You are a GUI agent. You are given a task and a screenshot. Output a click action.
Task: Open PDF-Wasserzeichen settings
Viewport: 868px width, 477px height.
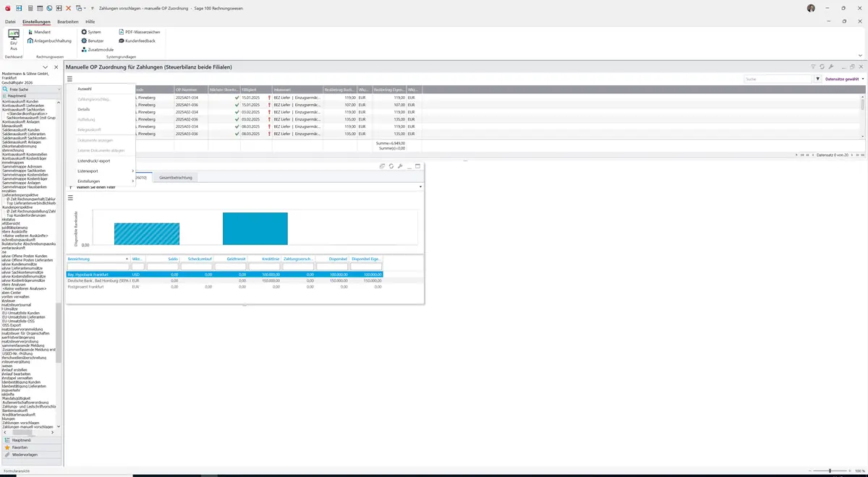click(x=140, y=32)
